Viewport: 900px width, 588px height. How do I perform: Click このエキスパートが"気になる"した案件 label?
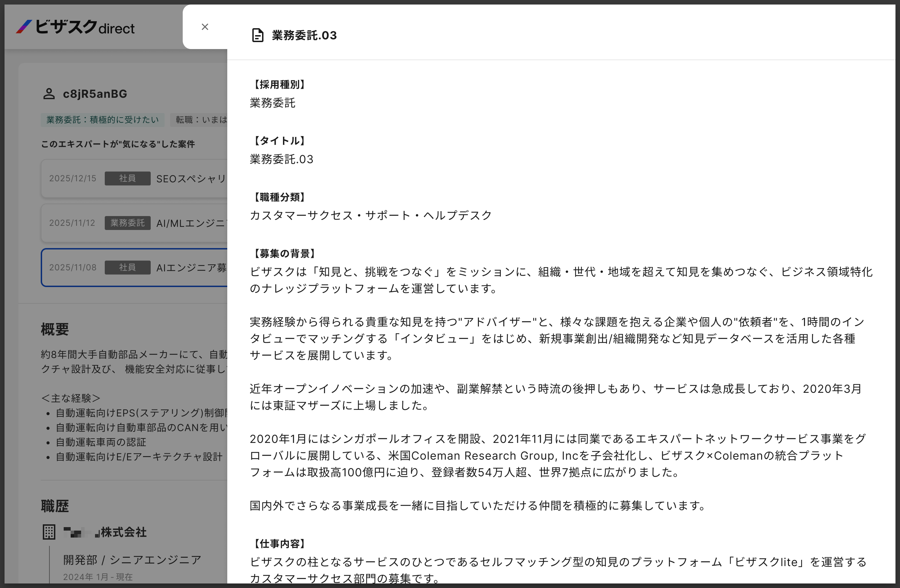click(x=118, y=144)
